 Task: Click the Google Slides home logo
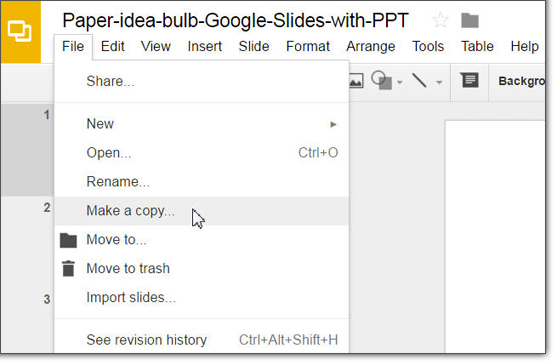pyautogui.click(x=21, y=32)
